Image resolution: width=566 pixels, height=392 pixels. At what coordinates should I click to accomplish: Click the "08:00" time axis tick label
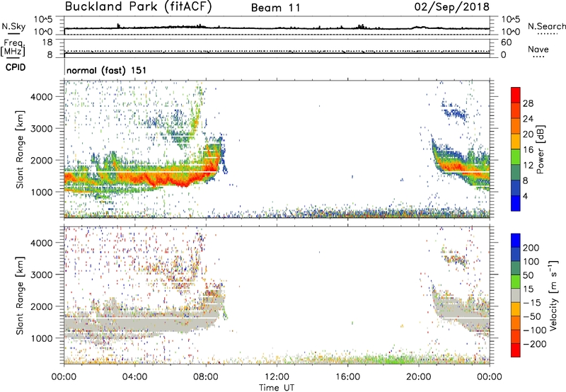[x=206, y=377]
